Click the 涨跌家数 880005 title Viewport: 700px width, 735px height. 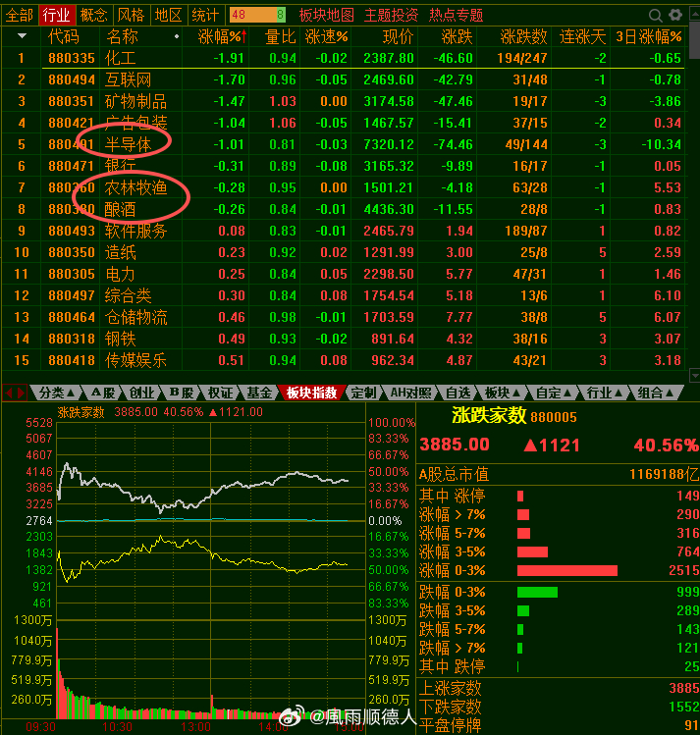click(513, 416)
